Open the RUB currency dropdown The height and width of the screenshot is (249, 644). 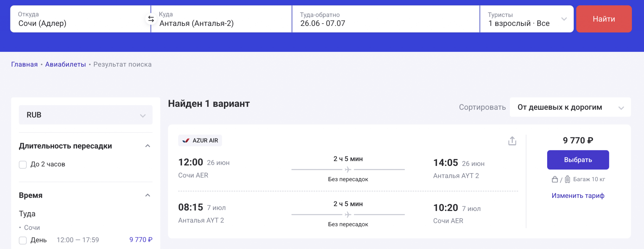coord(86,115)
